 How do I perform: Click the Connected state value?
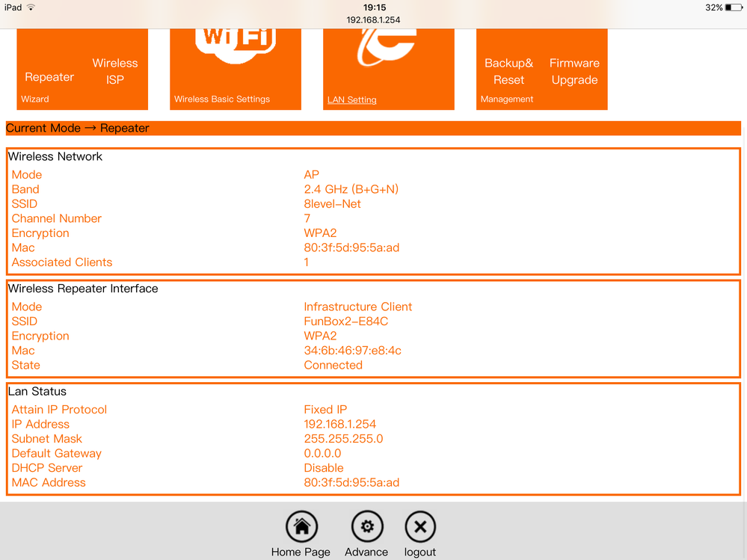pos(333,365)
